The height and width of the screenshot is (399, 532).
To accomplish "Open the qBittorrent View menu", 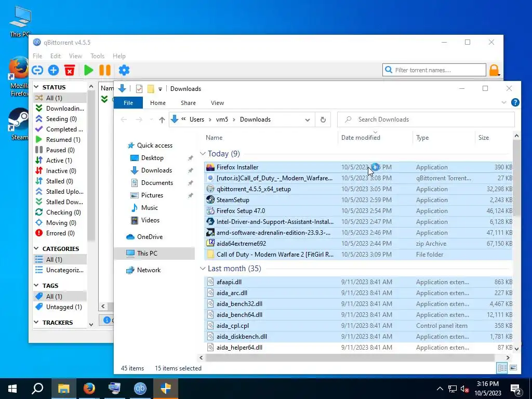I will 75,56.
